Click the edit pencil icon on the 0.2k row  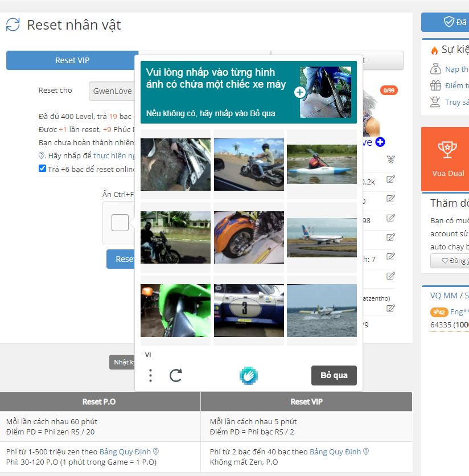[x=390, y=179]
